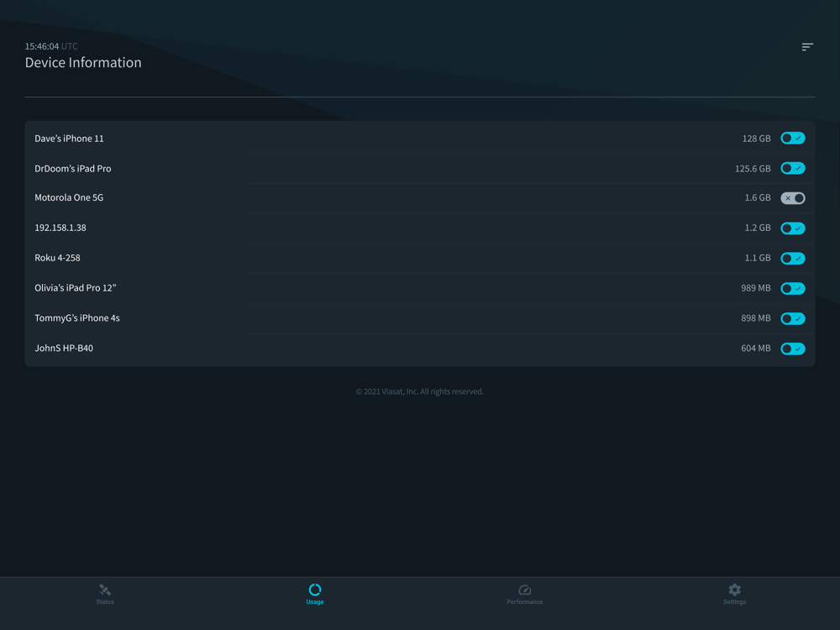This screenshot has height=630, width=840.
Task: Click the 125.6 GB usage value
Action: 753,169
